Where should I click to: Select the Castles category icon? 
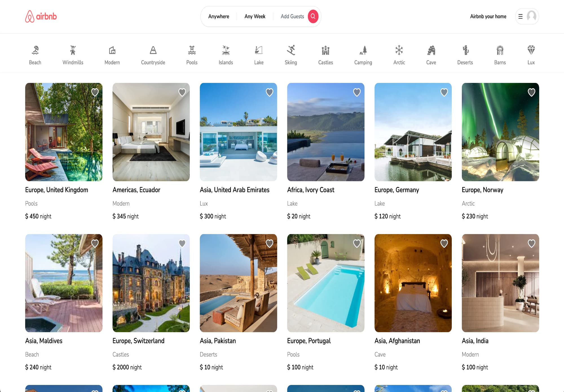click(x=325, y=50)
